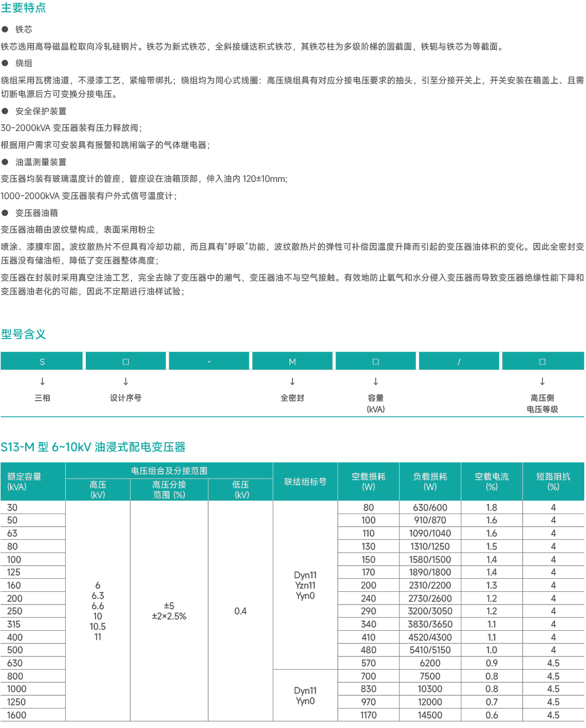Click the bullet next to 安全保护装置

(x=5, y=111)
